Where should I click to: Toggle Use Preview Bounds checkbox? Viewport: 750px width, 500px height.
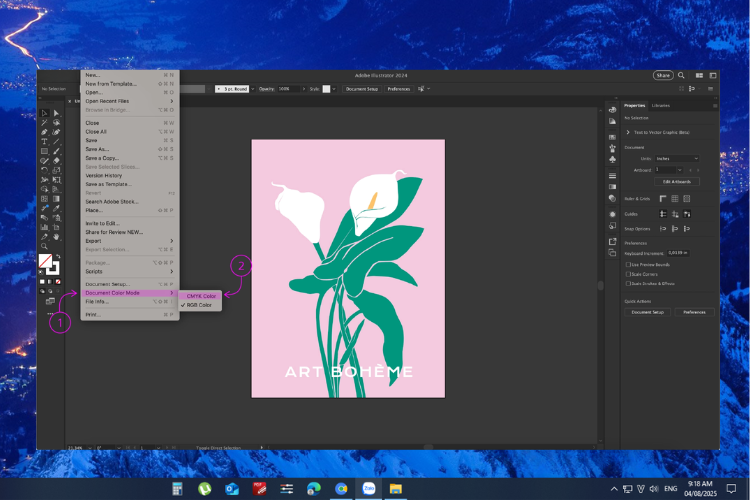[x=629, y=265]
